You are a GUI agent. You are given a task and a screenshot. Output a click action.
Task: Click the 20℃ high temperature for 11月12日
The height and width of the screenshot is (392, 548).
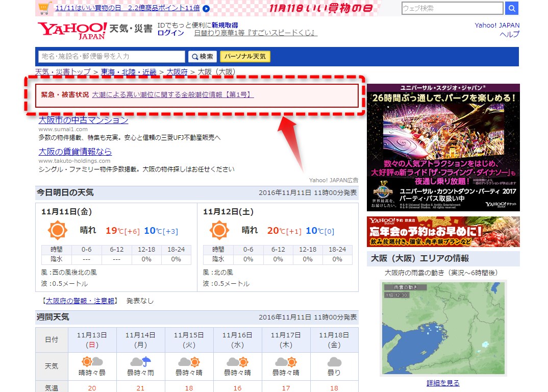(x=276, y=231)
